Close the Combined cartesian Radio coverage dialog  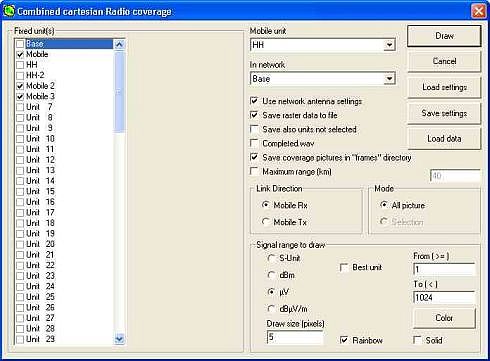(479, 11)
